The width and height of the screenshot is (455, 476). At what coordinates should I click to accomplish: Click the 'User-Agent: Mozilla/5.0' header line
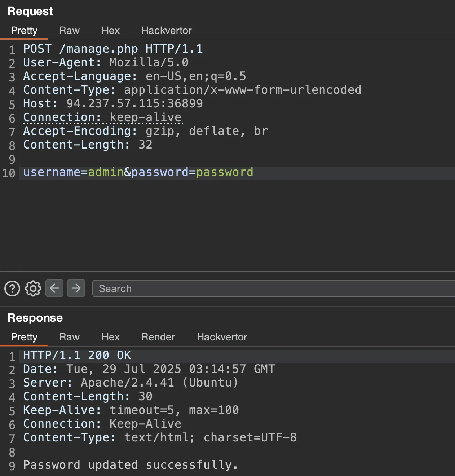(106, 62)
